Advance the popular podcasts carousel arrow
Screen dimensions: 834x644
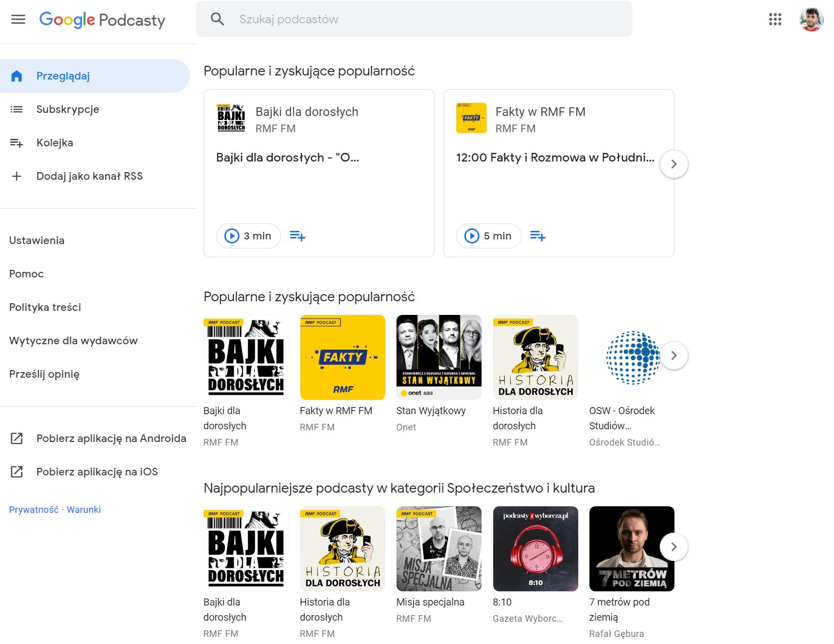point(674,355)
